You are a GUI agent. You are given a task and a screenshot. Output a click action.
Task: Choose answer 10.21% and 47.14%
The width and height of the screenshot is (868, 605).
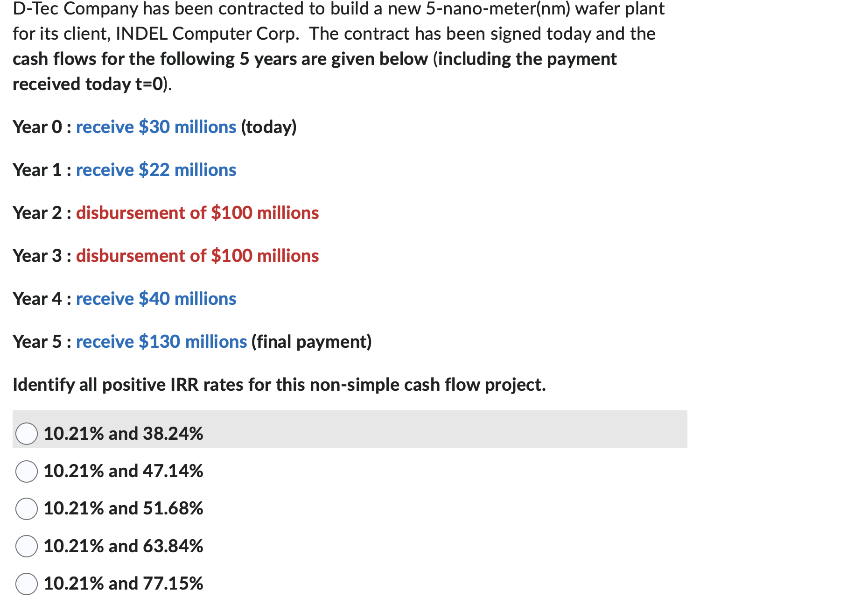click(x=27, y=471)
